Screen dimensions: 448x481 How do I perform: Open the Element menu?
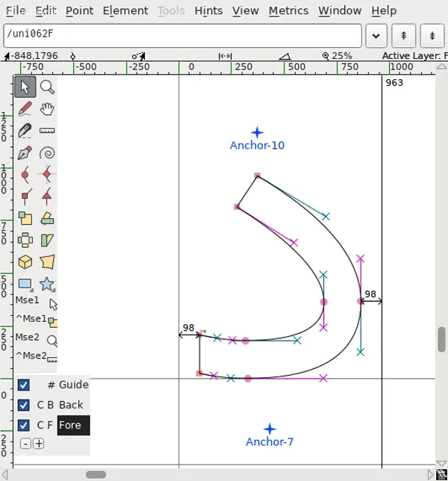[x=125, y=10]
